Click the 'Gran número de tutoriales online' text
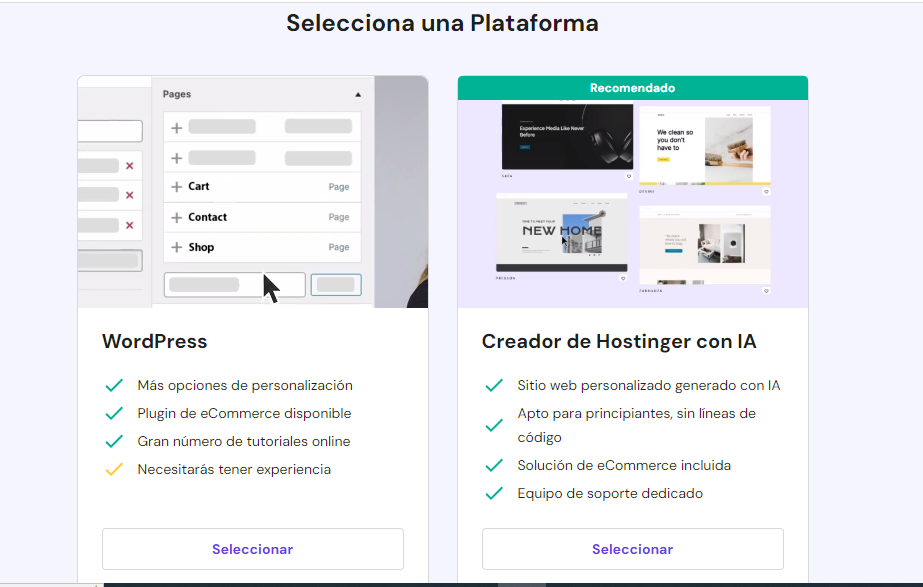This screenshot has width=923, height=587. [x=244, y=441]
